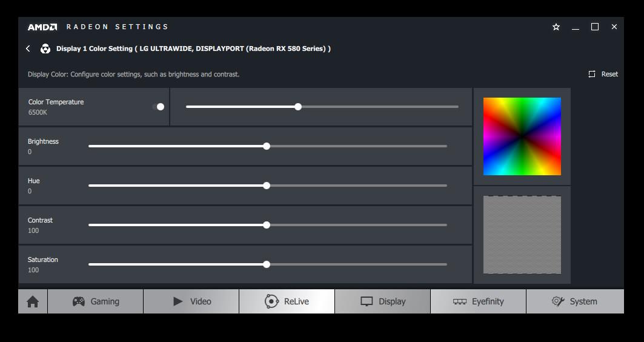Image resolution: width=644 pixels, height=342 pixels.
Task: Click the color palette icon beside the title
Action: click(45, 49)
